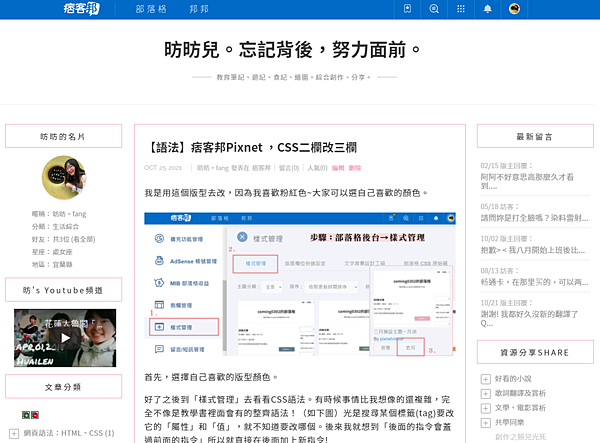The image size is (600, 443).
Task: Click the 刪除 link under the article title
Action: pyautogui.click(x=355, y=168)
